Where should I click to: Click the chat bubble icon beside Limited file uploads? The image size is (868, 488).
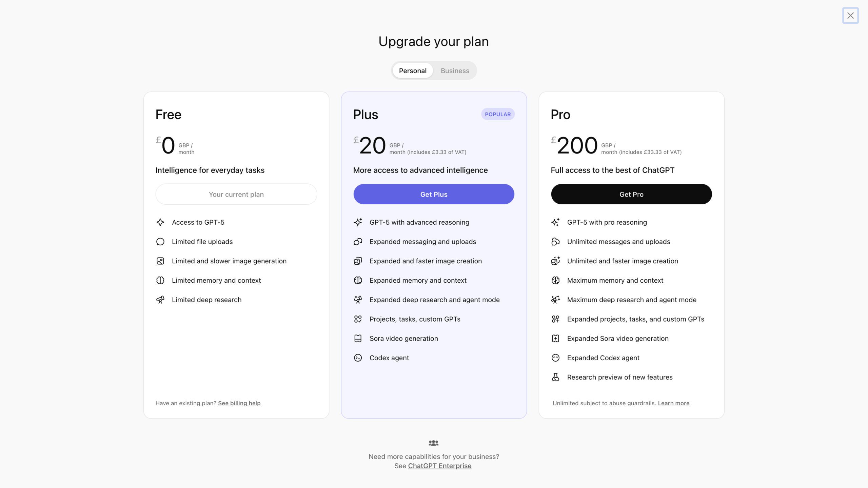click(160, 242)
